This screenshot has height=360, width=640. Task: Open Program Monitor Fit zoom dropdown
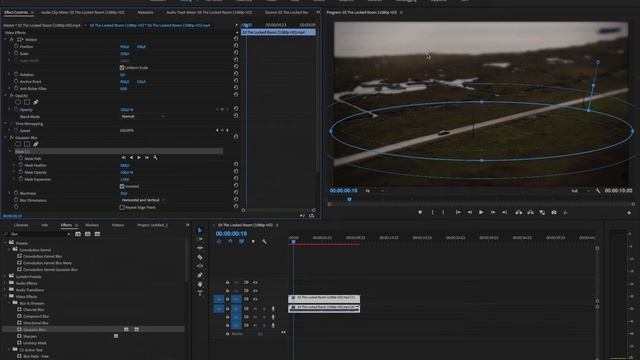point(374,191)
